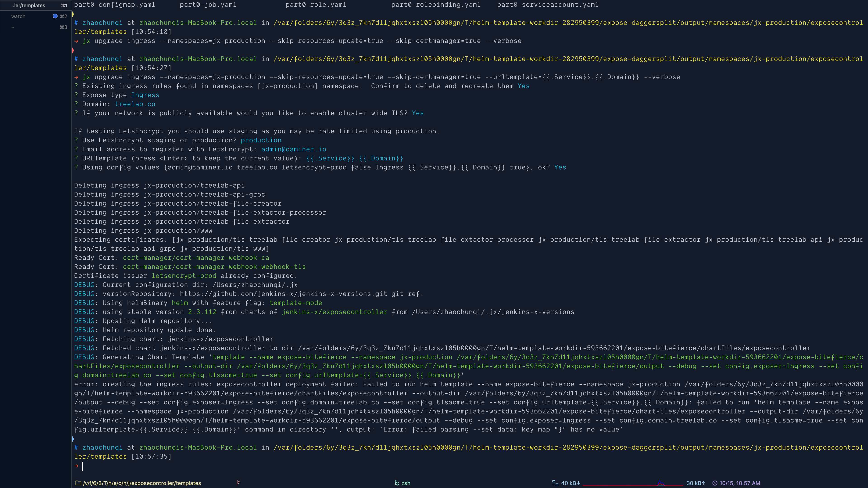Click the job icon beside zsh
868x488 pixels.
[397, 483]
